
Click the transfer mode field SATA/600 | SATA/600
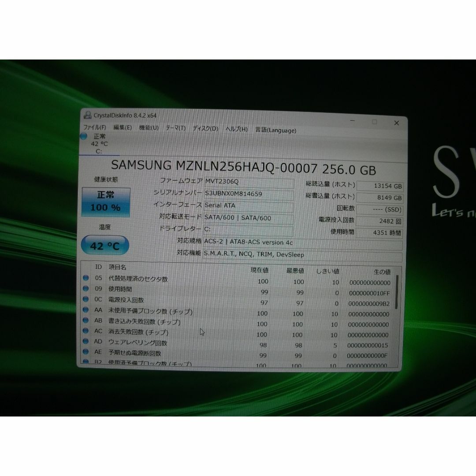pos(248,218)
